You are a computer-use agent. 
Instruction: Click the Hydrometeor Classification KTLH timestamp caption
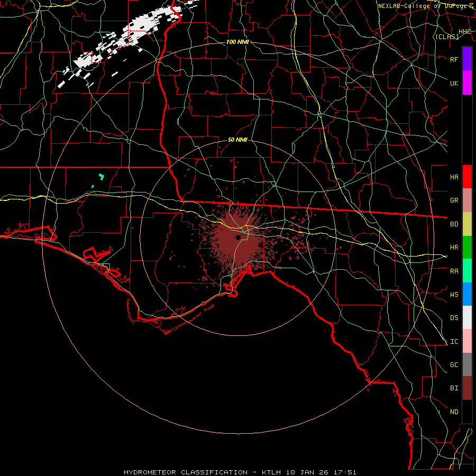click(x=240, y=472)
